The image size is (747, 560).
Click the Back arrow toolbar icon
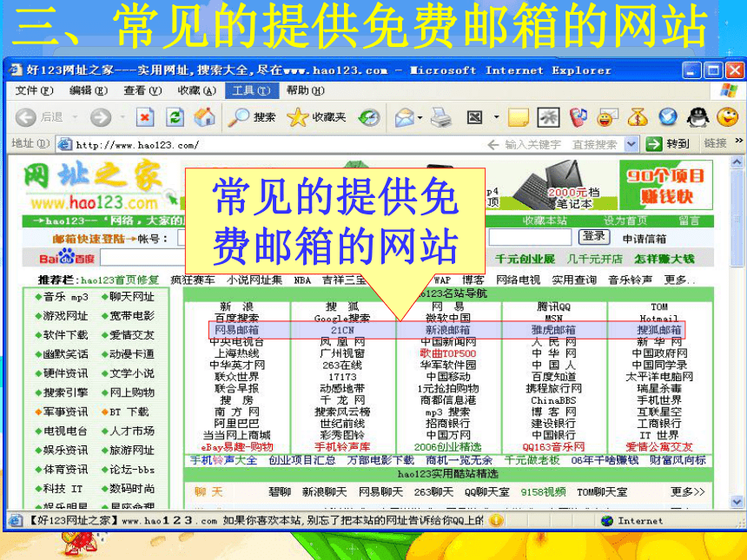click(x=26, y=117)
